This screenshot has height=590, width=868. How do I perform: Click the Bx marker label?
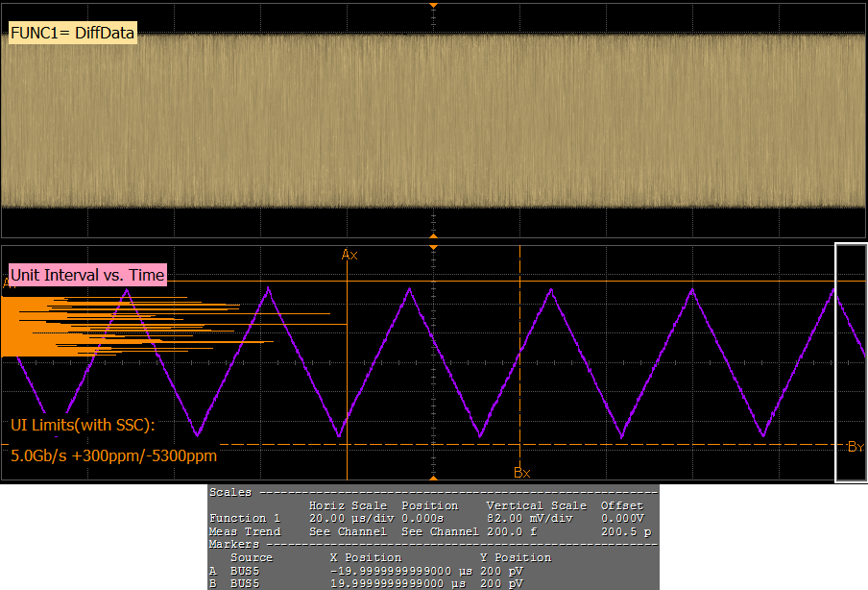522,473
